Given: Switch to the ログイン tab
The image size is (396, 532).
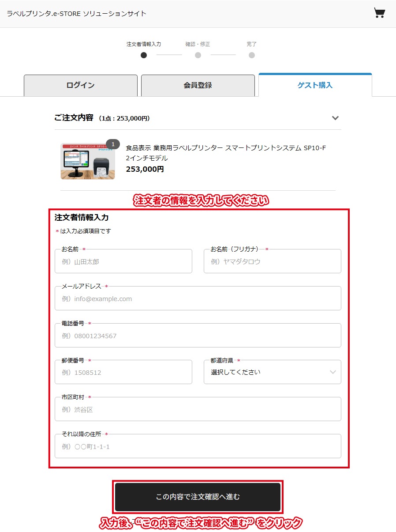Looking at the screenshot, I should pos(81,85).
